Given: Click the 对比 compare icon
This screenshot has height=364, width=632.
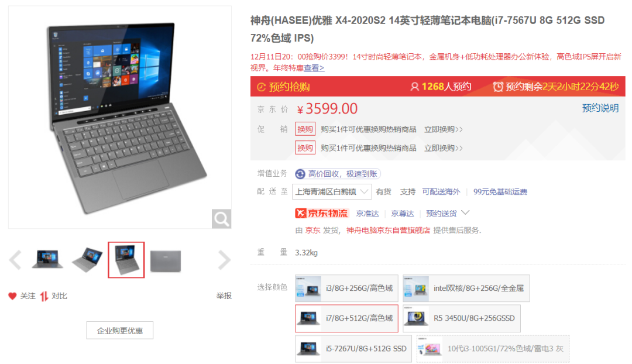Looking at the screenshot, I should point(44,296).
